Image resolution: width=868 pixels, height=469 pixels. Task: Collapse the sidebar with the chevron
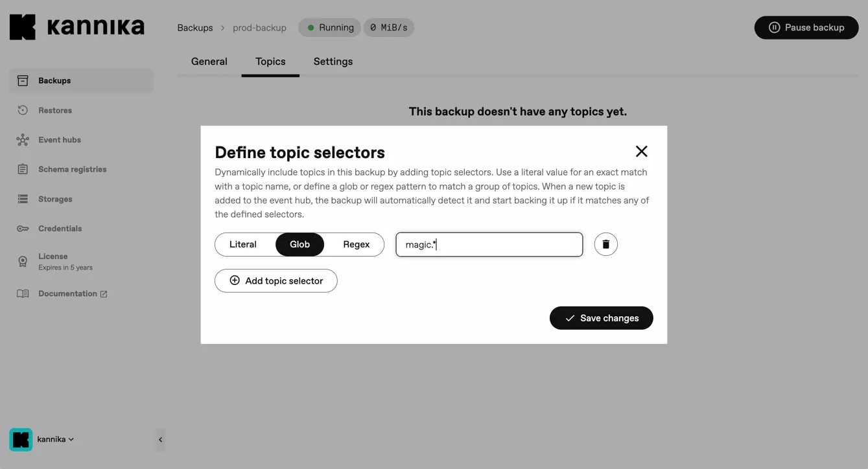pos(160,439)
